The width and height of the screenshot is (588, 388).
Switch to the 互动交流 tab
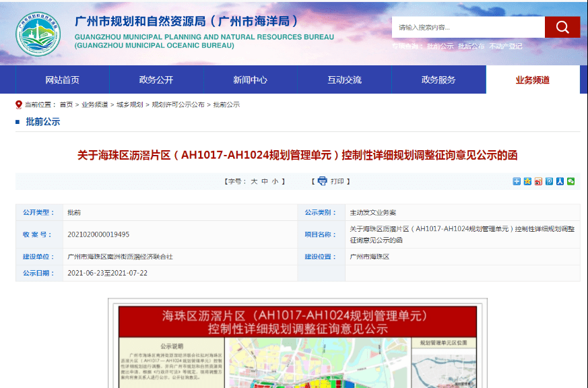[x=344, y=80]
